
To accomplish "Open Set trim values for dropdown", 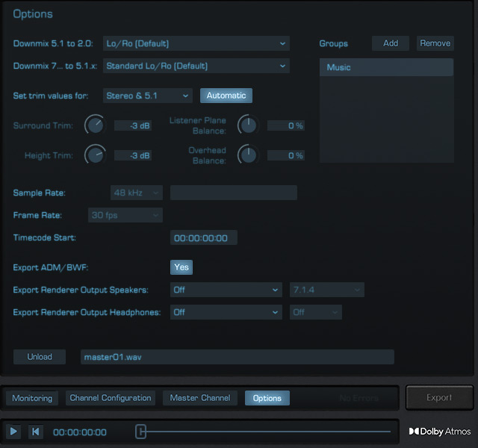I will 148,96.
